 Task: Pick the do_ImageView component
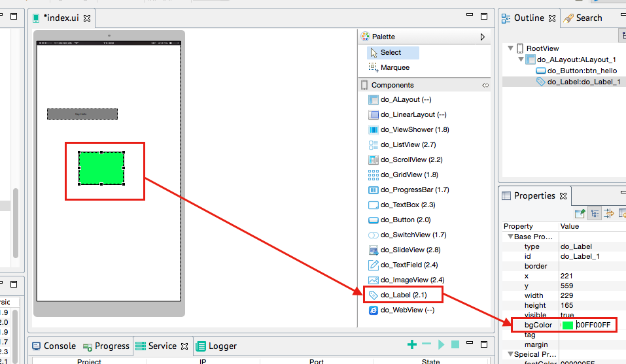pyautogui.click(x=412, y=280)
